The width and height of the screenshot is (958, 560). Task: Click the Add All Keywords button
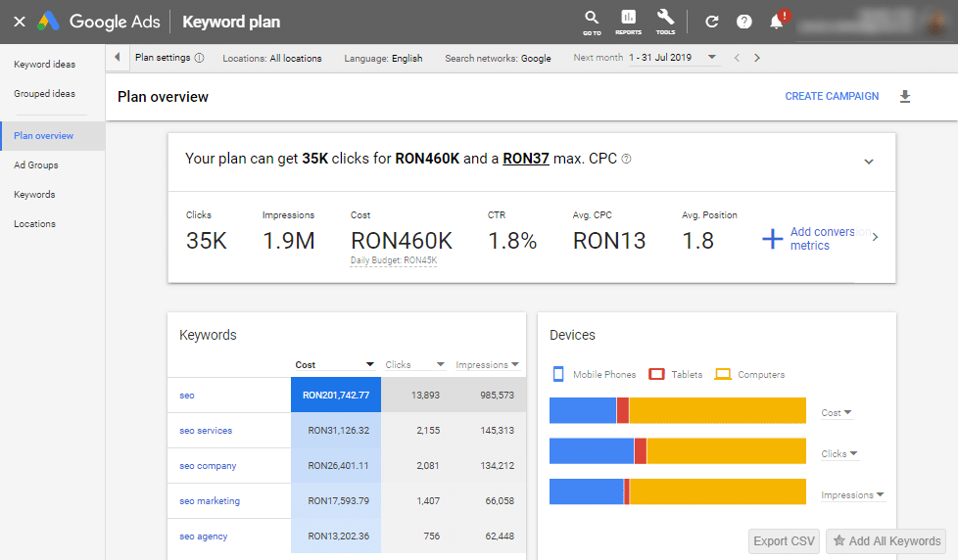(x=886, y=541)
